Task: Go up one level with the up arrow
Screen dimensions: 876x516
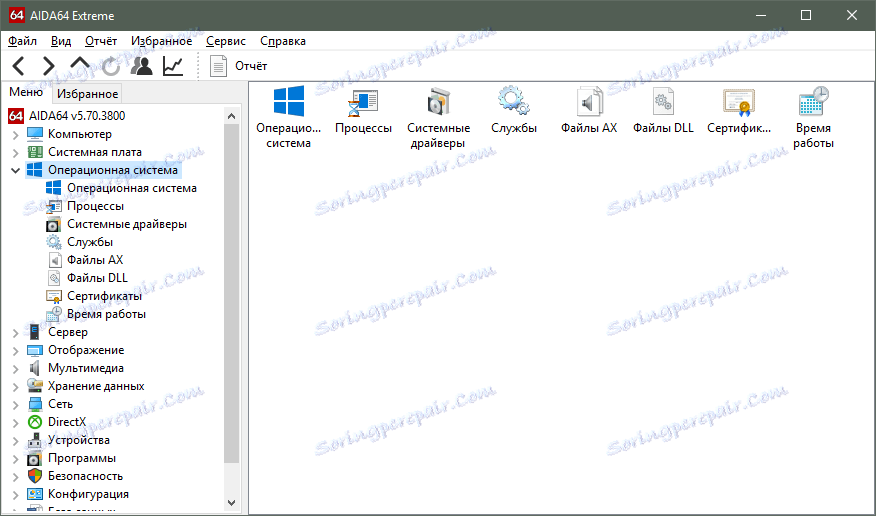Action: click(80, 64)
